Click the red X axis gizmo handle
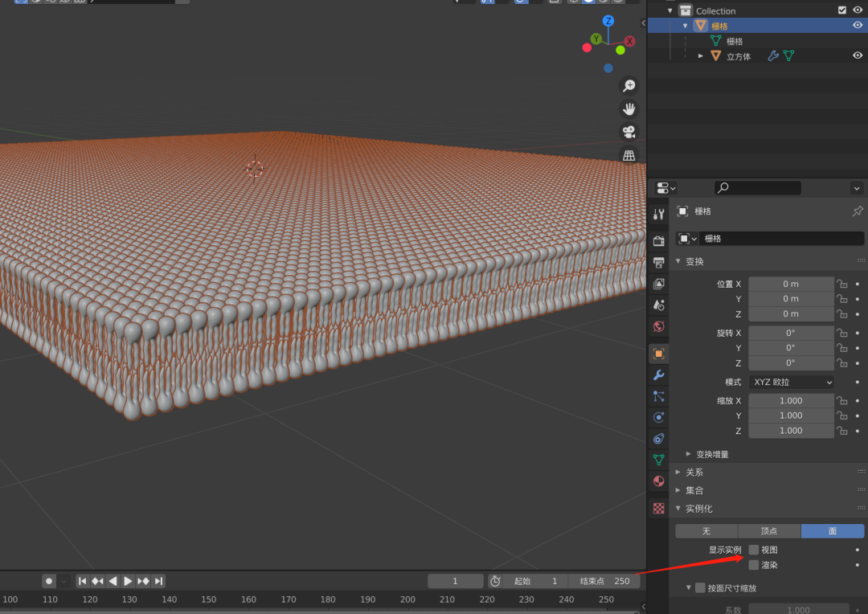Image resolution: width=868 pixels, height=614 pixels. 629,41
